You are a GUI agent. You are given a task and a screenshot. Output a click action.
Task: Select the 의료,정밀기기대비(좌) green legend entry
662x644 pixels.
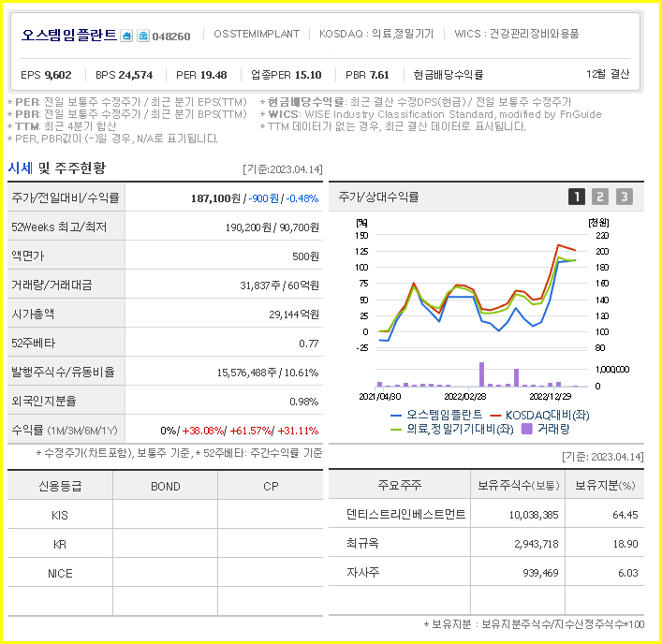tap(451, 430)
